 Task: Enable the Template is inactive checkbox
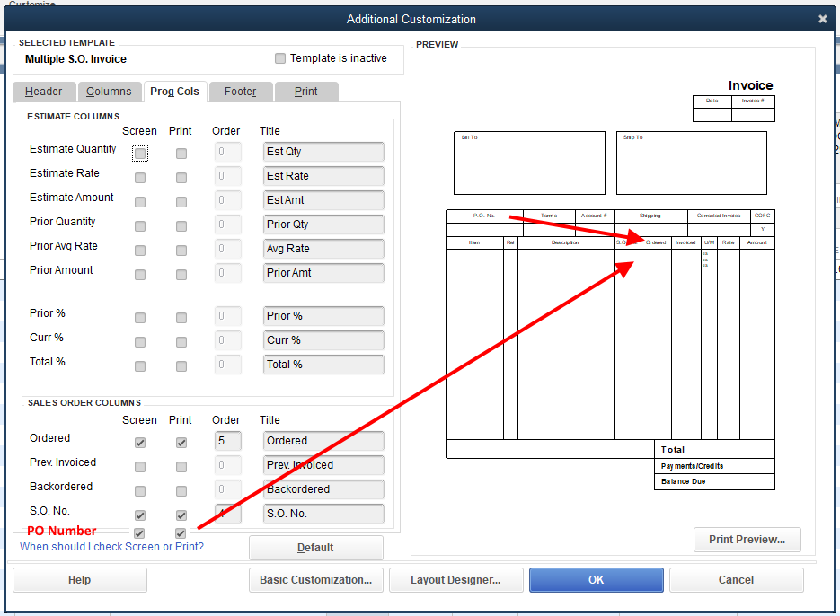(x=279, y=58)
